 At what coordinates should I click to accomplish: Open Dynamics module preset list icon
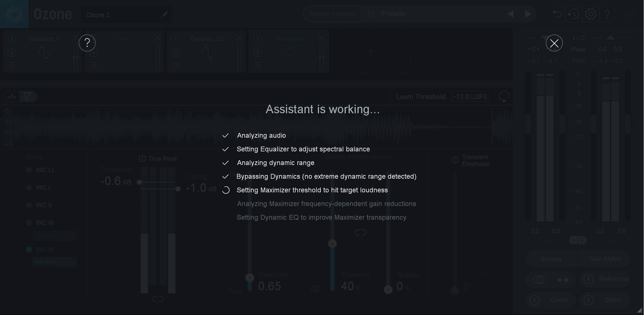(x=94, y=65)
